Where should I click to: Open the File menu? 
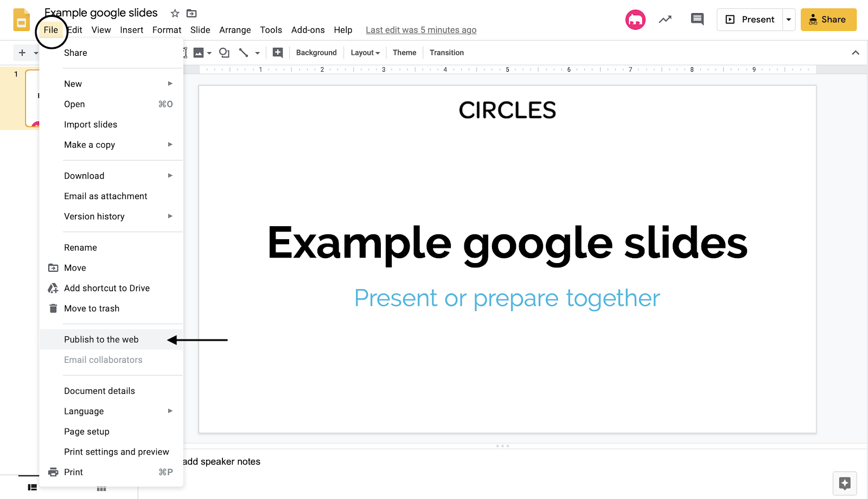click(x=51, y=30)
